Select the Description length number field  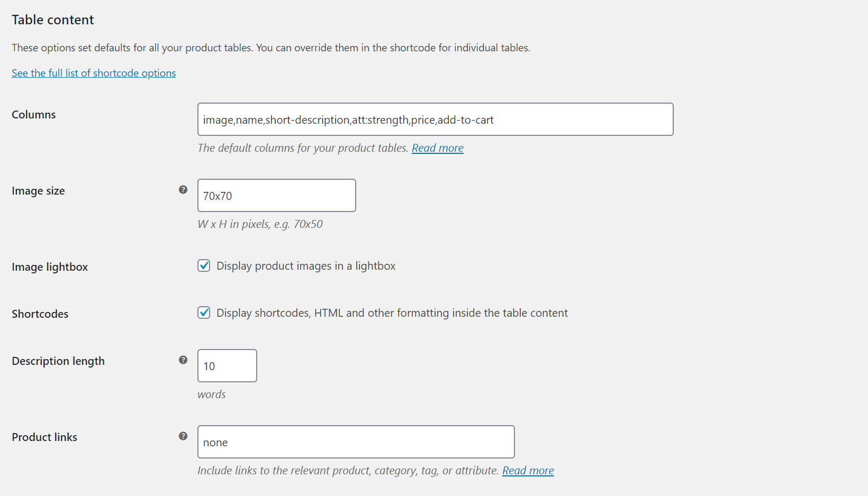[227, 366]
